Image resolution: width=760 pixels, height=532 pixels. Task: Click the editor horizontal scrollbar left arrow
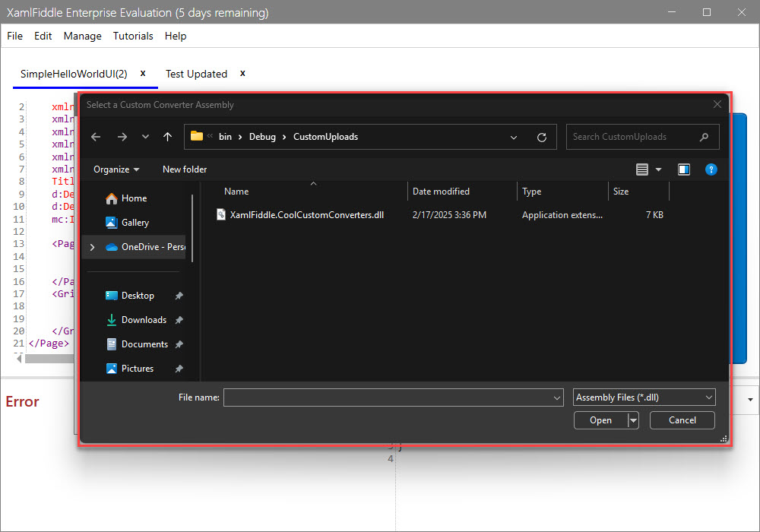point(19,359)
